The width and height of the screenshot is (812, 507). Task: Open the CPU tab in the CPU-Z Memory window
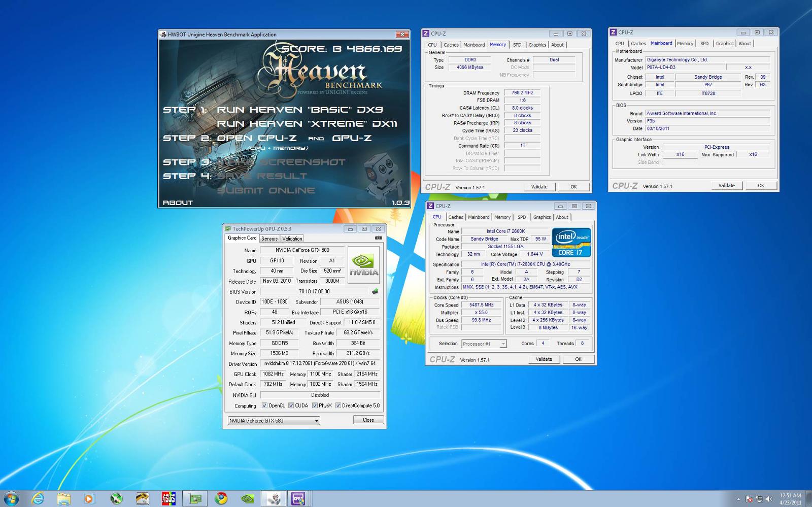(x=432, y=45)
